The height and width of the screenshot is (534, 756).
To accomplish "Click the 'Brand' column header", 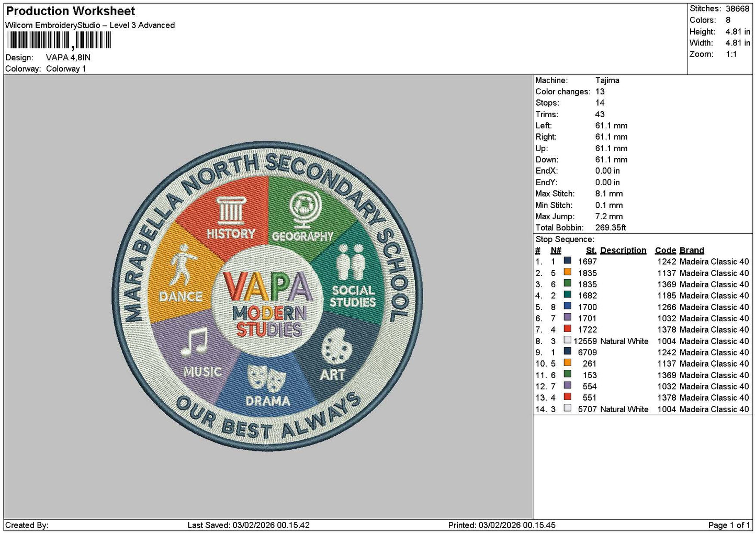I will pyautogui.click(x=692, y=251).
